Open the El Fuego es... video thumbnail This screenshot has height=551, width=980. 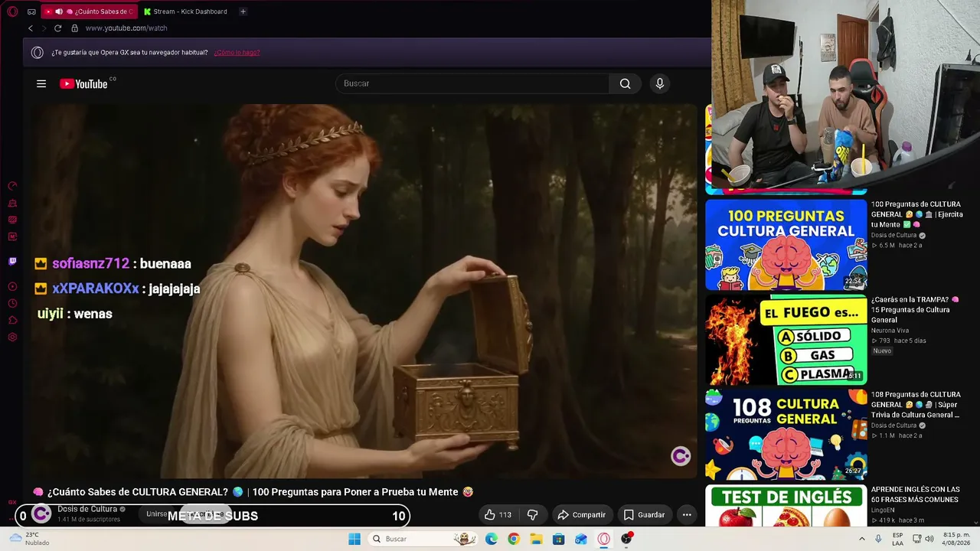tap(786, 340)
